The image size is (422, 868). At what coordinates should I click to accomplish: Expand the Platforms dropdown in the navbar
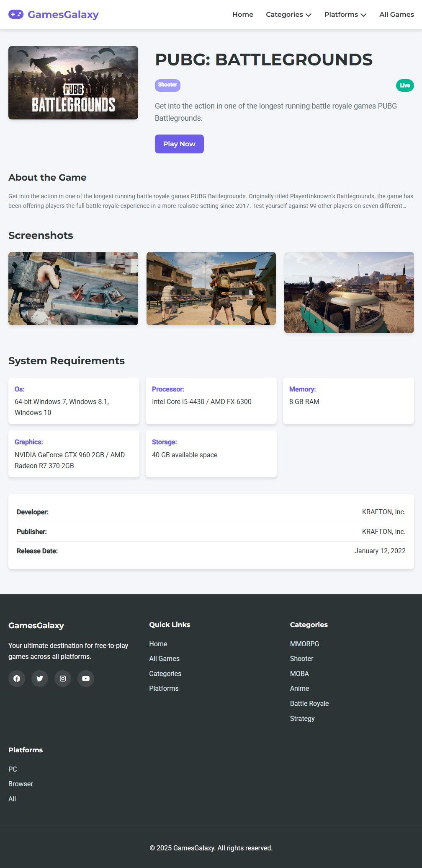(345, 15)
